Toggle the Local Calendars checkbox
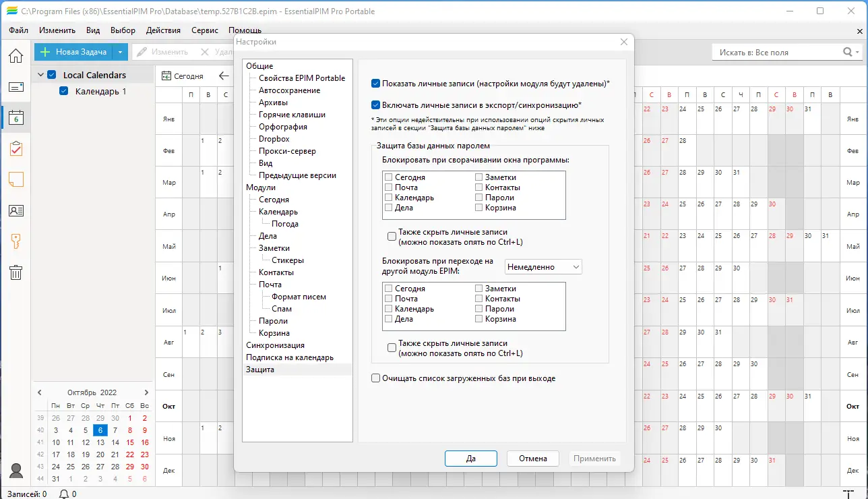This screenshot has height=499, width=868. (x=52, y=75)
